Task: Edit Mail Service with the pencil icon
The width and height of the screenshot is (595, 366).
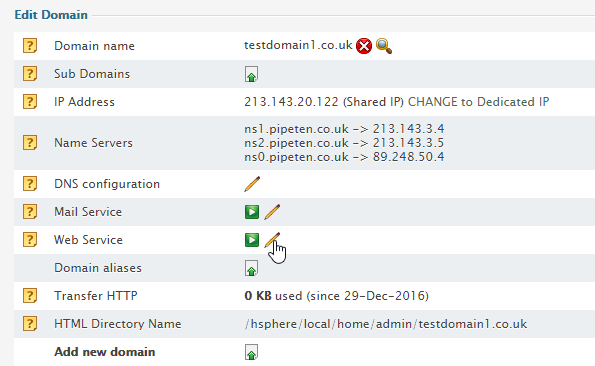Action: point(272,212)
